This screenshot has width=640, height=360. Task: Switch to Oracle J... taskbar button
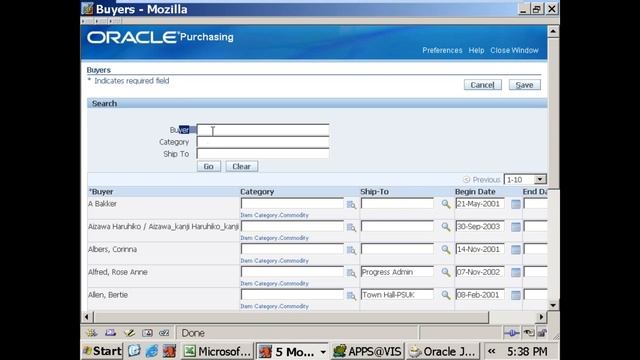coord(443,351)
